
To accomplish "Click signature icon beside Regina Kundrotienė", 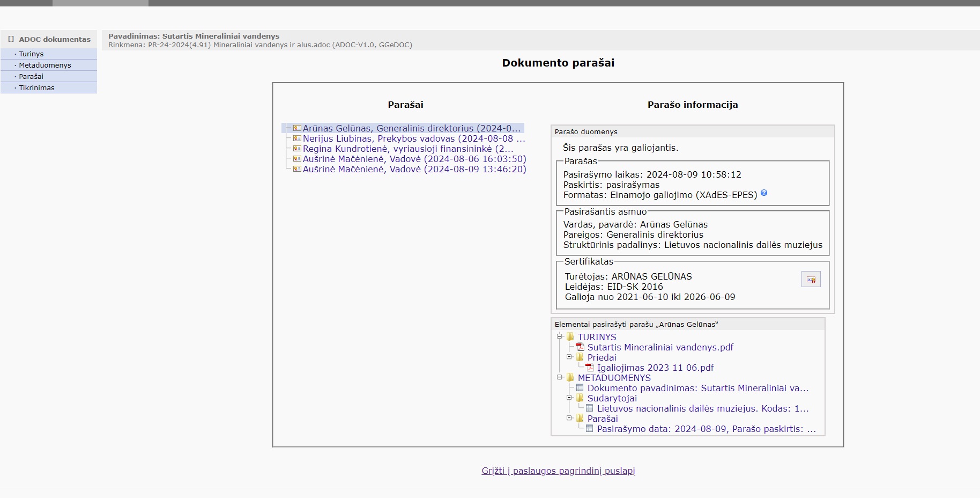I will [297, 149].
